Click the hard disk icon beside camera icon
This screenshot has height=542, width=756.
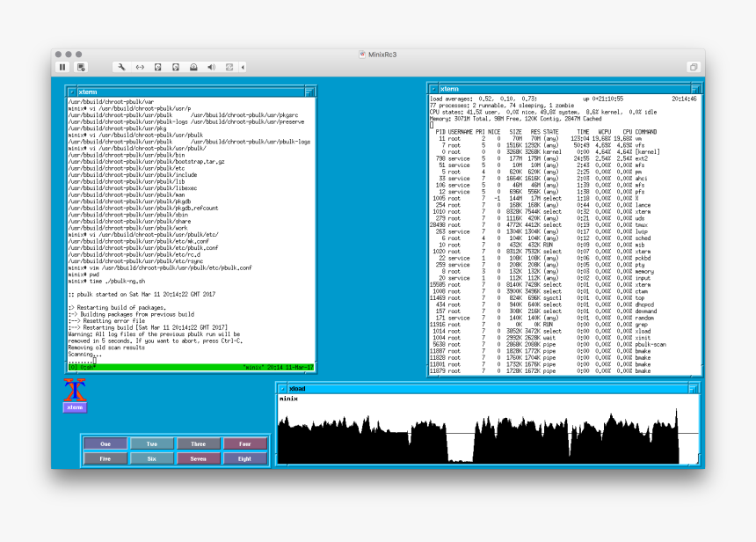coord(176,67)
